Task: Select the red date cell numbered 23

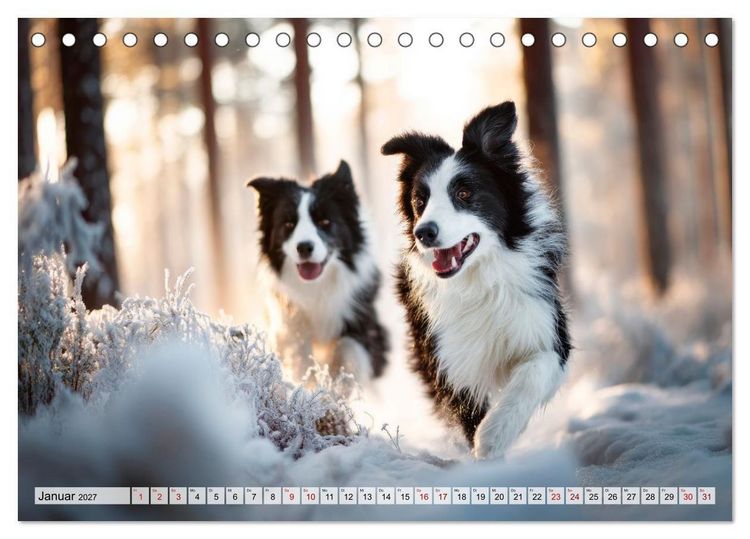Action: click(555, 495)
